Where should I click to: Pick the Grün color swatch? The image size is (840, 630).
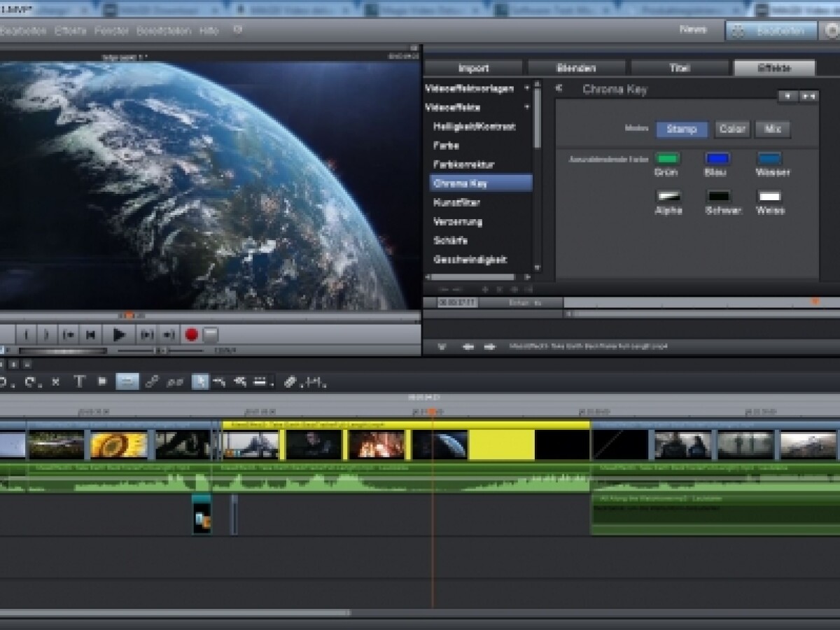(x=667, y=159)
